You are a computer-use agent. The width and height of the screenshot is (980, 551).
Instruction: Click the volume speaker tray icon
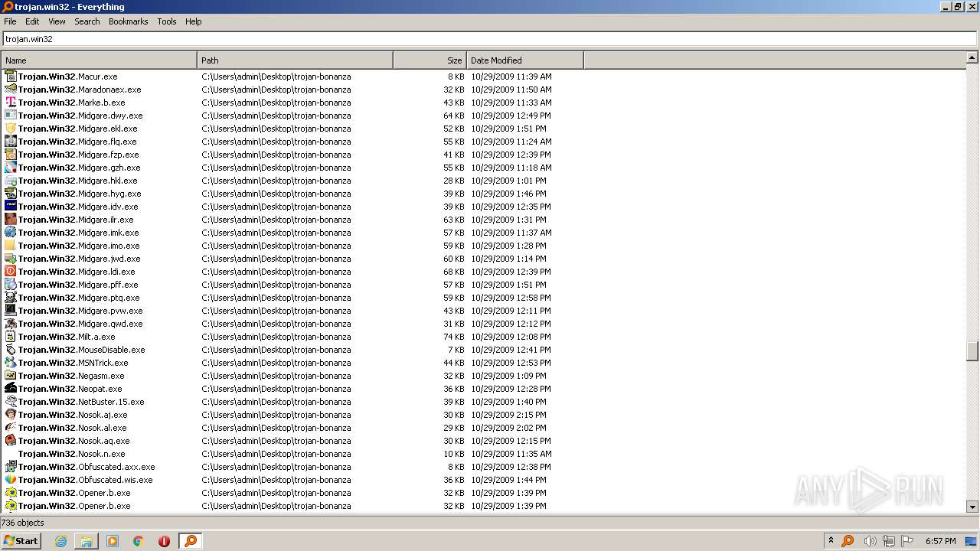[870, 541]
